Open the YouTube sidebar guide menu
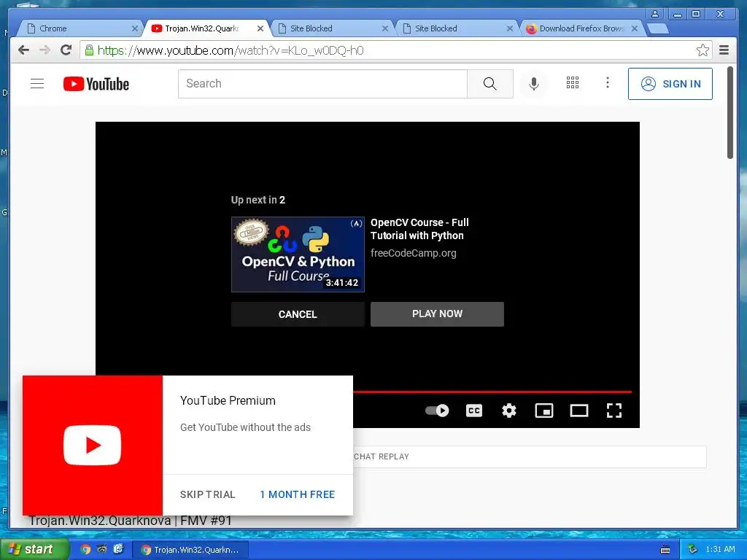This screenshot has width=747, height=560. point(37,84)
